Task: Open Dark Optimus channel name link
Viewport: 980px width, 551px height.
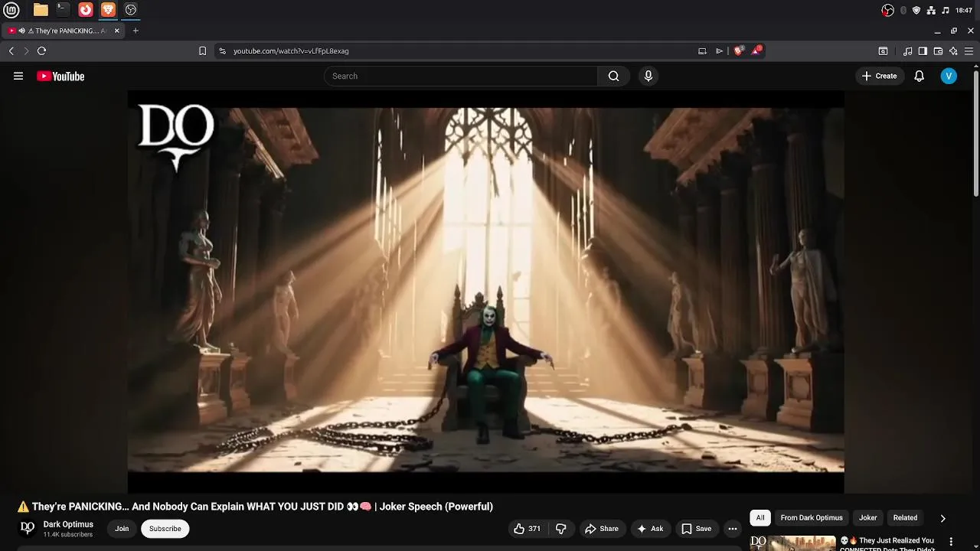Action: [x=68, y=524]
